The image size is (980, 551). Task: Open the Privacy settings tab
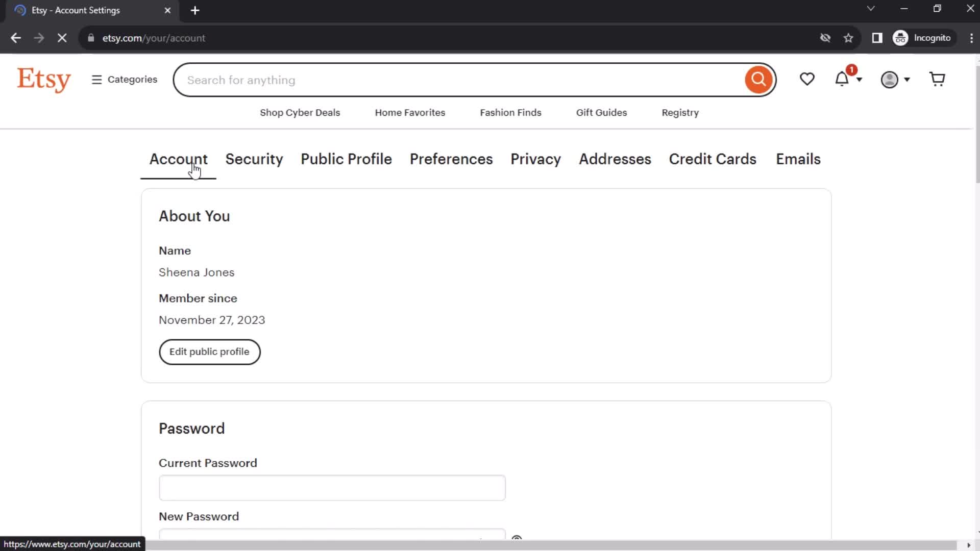click(x=536, y=159)
